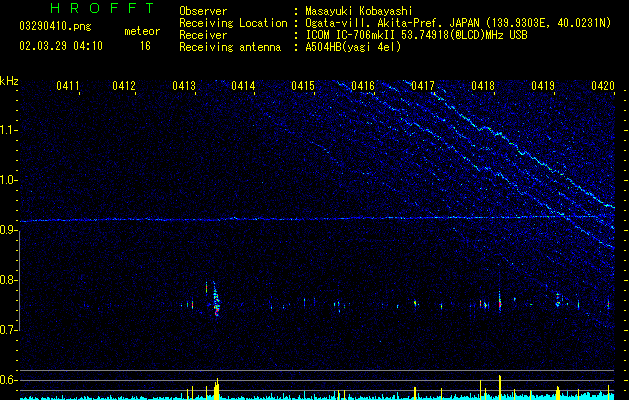Click the 0.8 kHz frequency label
Viewport: 629px width, 400px height.
pyautogui.click(x=8, y=280)
